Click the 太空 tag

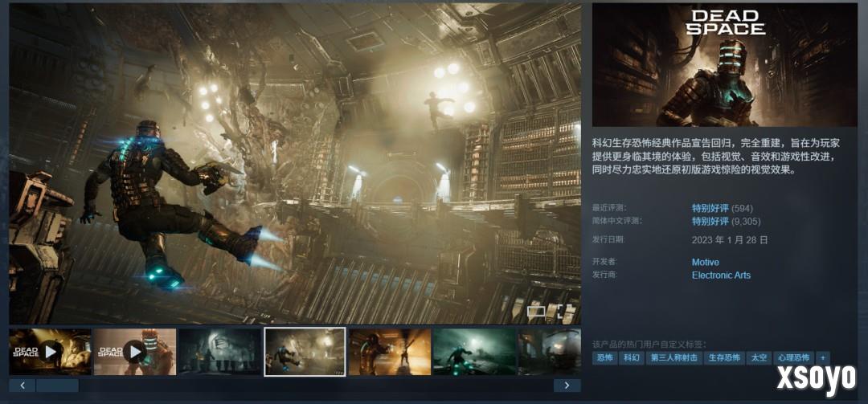coord(759,358)
